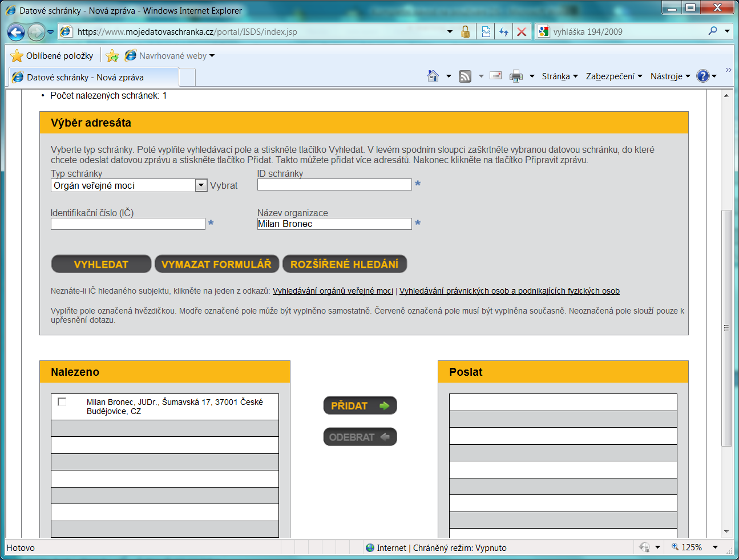Expand command bar overflow chevron
This screenshot has width=739, height=560.
(728, 70)
